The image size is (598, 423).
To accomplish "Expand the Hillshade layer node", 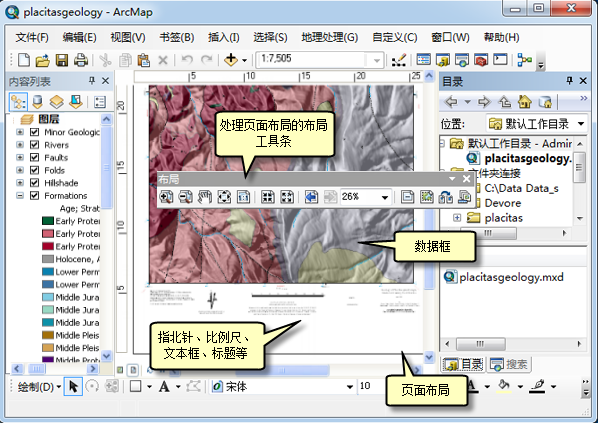I will [20, 183].
